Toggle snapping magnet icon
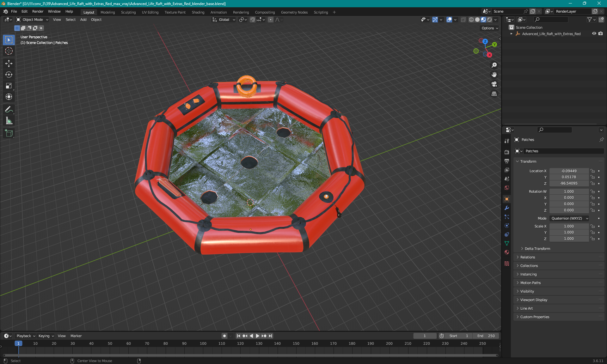607x364 pixels. click(253, 20)
